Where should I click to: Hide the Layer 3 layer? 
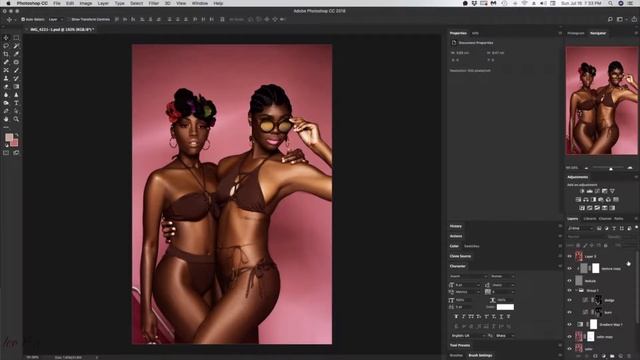coord(570,256)
